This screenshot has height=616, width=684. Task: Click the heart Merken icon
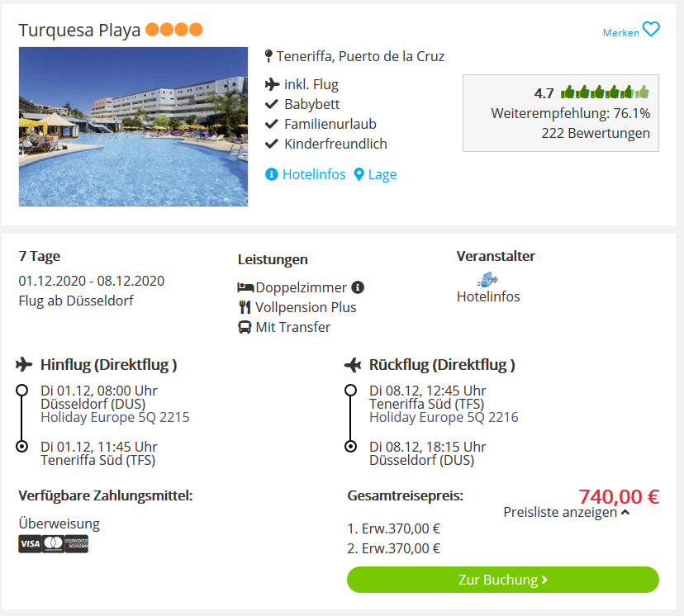(651, 30)
